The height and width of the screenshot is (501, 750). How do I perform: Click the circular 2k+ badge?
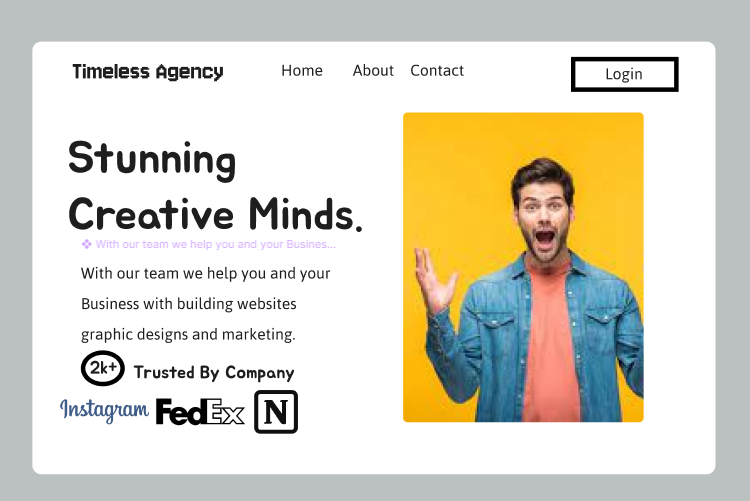point(103,368)
